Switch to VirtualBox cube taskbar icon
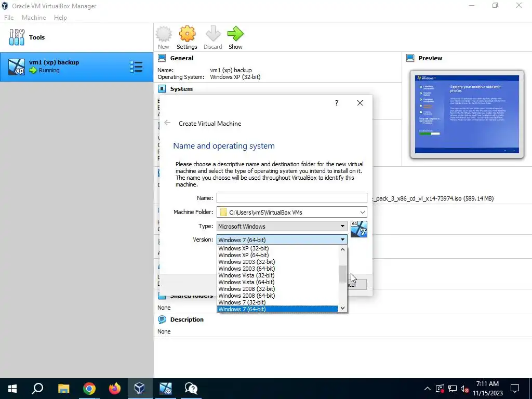This screenshot has height=399, width=532. point(140,389)
